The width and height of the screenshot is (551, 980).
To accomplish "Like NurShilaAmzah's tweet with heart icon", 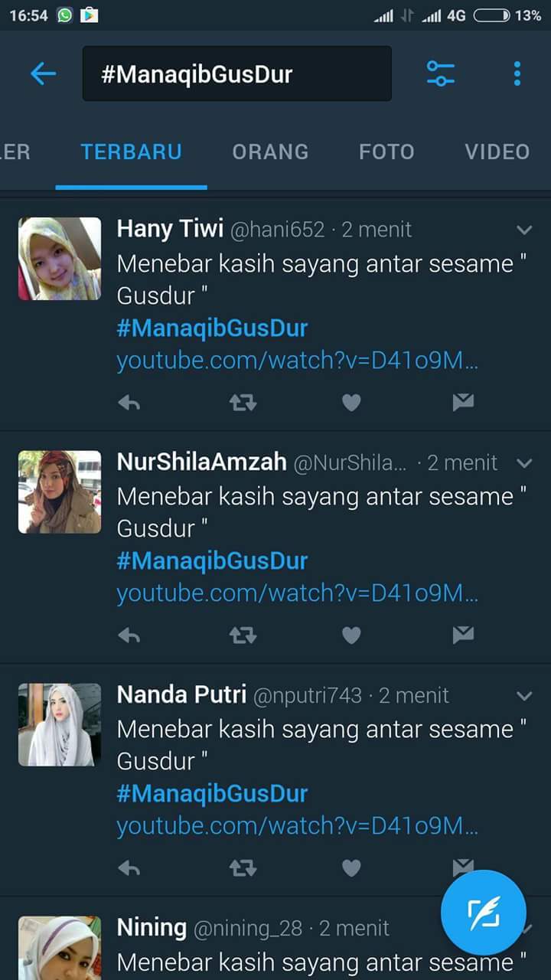I will pos(351,635).
